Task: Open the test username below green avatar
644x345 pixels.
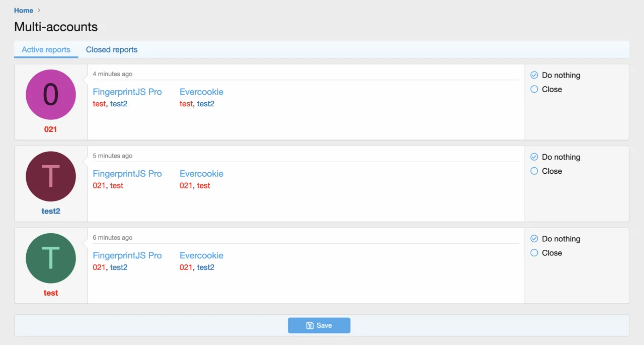Action: 51,293
